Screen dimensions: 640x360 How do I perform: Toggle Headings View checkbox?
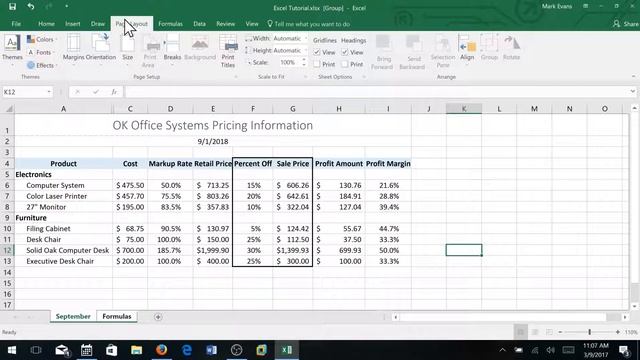(345, 52)
